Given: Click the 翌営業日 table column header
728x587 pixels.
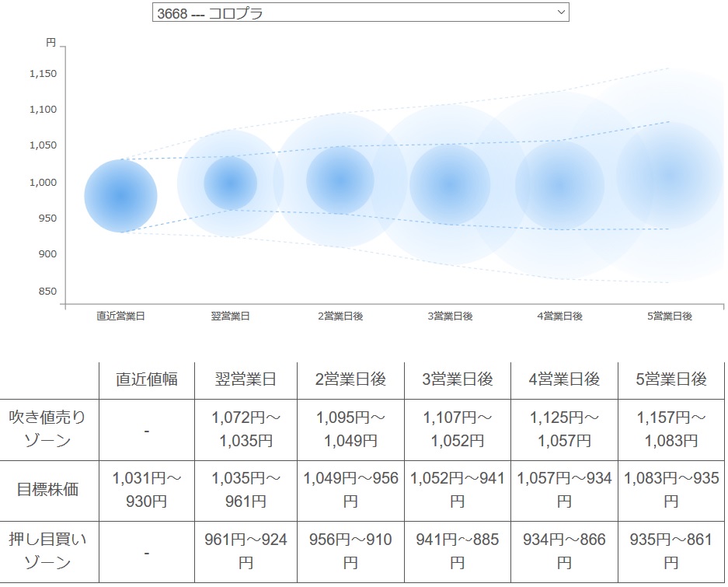Looking at the screenshot, I should [246, 379].
